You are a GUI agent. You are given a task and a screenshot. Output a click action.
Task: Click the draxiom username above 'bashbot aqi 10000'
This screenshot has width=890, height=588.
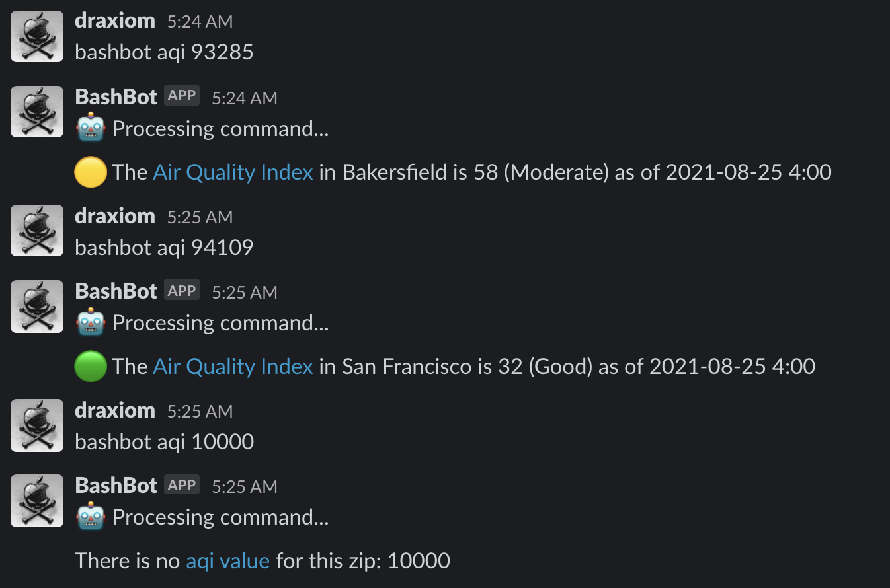115,410
